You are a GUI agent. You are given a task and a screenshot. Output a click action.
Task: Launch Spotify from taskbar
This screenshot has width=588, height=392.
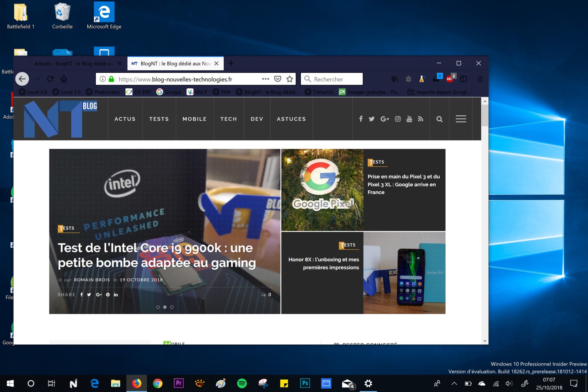click(x=242, y=383)
